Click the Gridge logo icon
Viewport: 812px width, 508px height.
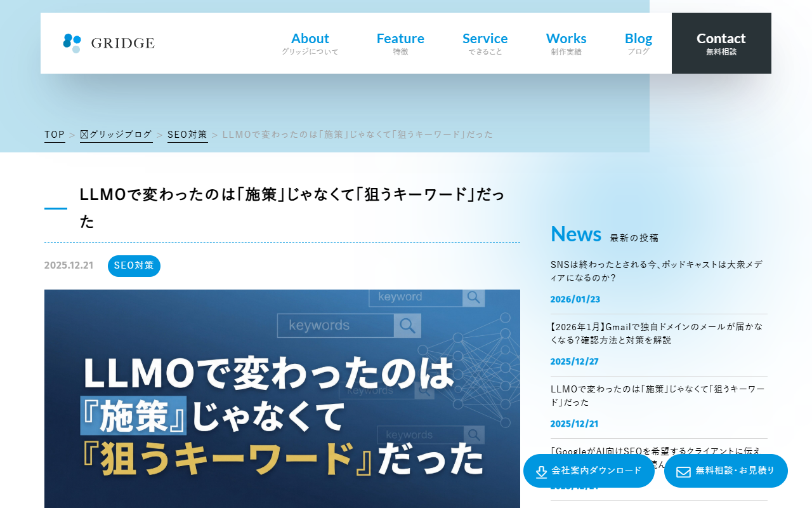click(72, 43)
